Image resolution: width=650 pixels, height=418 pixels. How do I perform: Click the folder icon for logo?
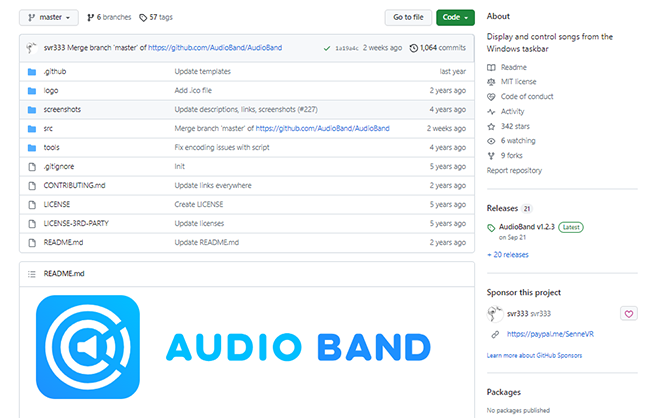[x=32, y=90]
